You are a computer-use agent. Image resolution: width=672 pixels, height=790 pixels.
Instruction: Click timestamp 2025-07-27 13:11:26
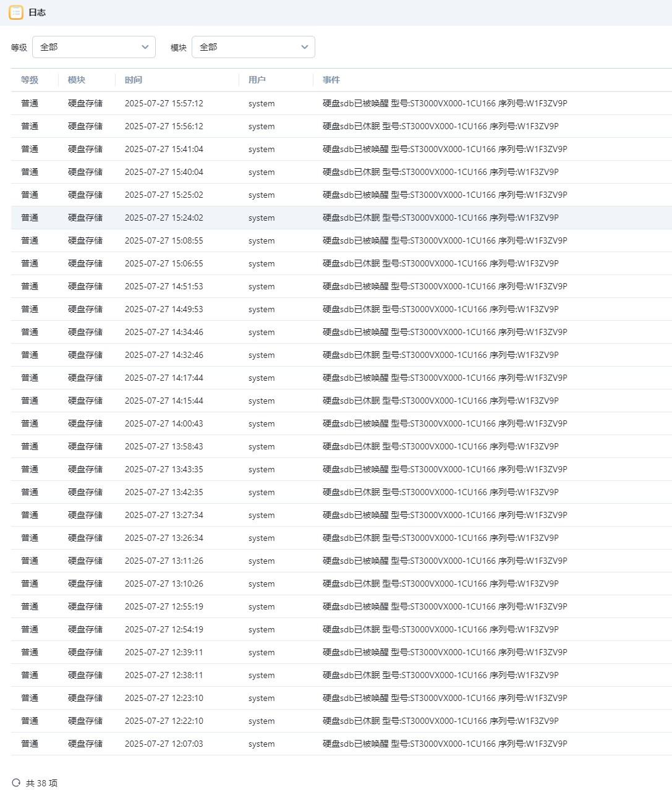point(164,561)
